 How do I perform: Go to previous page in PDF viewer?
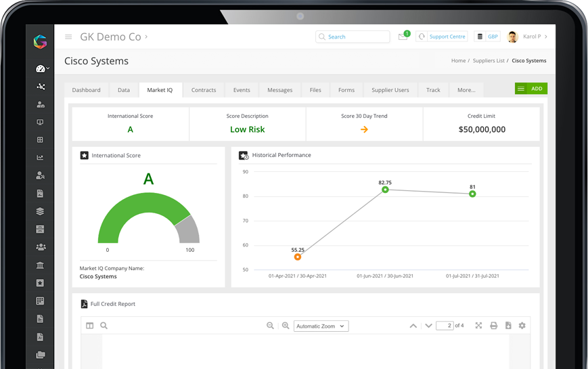413,326
